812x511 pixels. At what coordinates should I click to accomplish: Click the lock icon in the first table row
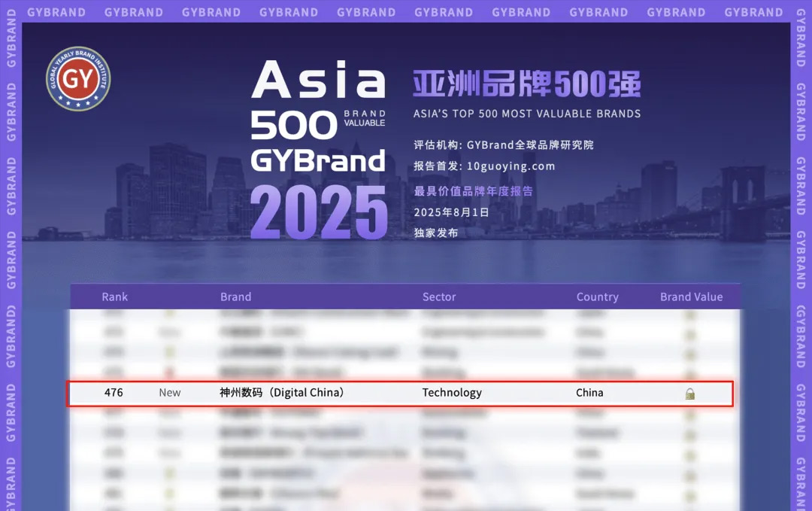coord(690,313)
